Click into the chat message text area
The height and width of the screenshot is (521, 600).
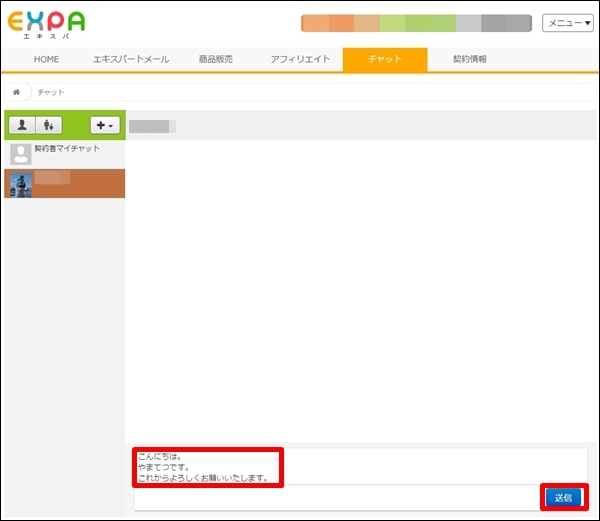(x=360, y=467)
